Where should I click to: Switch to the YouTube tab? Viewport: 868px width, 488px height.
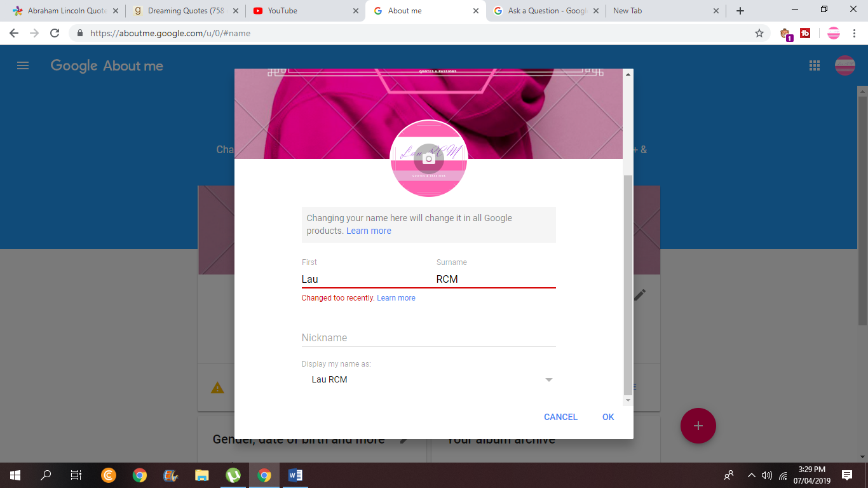click(299, 11)
